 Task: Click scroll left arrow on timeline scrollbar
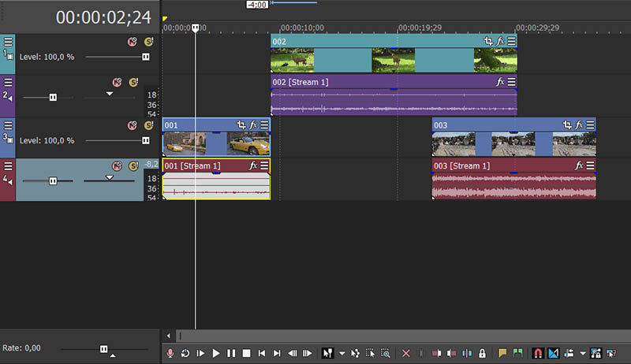tap(169, 336)
